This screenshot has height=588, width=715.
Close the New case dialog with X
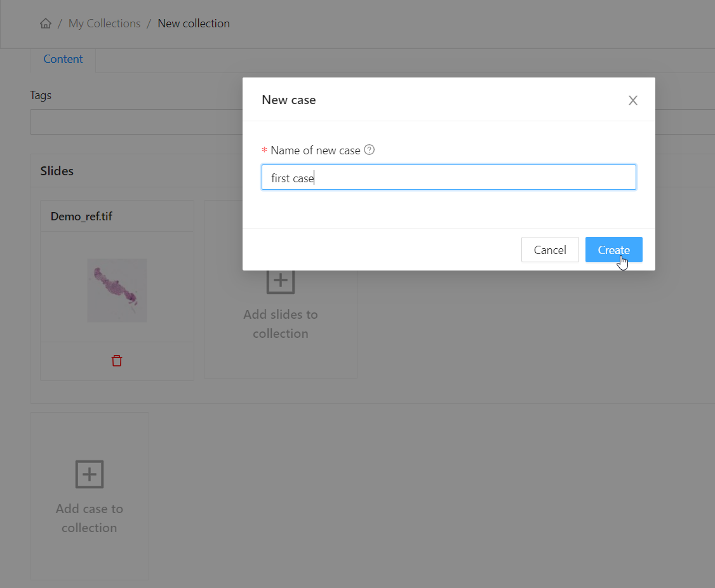click(x=632, y=100)
